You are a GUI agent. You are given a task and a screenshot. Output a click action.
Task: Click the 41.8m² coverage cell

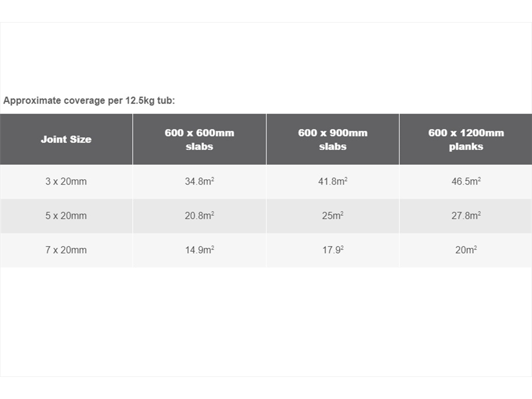332,182
